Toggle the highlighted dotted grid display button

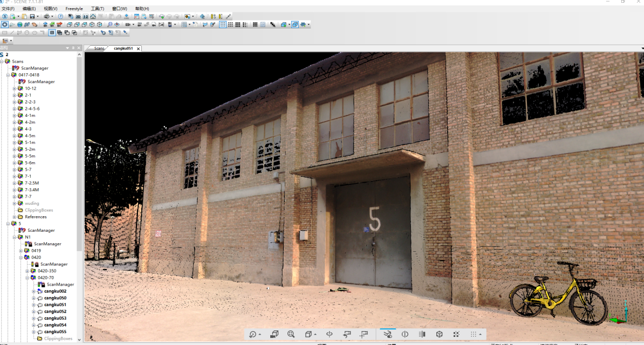click(223, 25)
